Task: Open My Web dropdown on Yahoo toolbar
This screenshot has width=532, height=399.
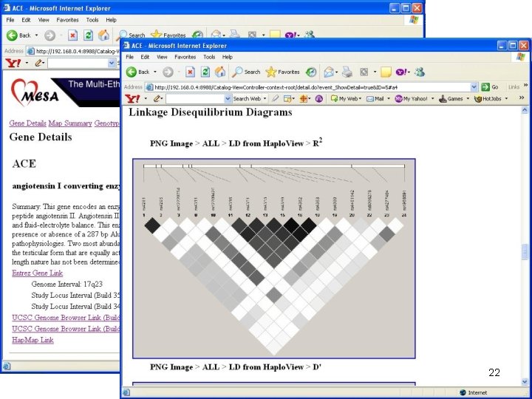Action: pyautogui.click(x=360, y=99)
